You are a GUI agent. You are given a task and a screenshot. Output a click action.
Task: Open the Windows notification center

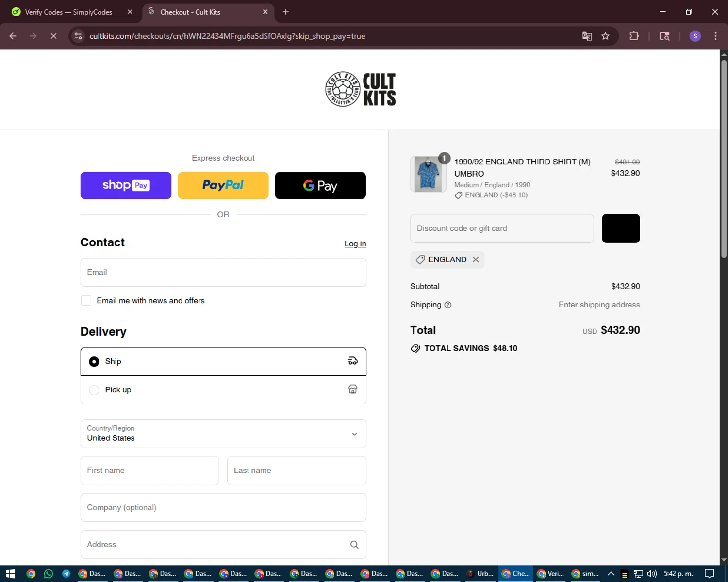(710, 574)
